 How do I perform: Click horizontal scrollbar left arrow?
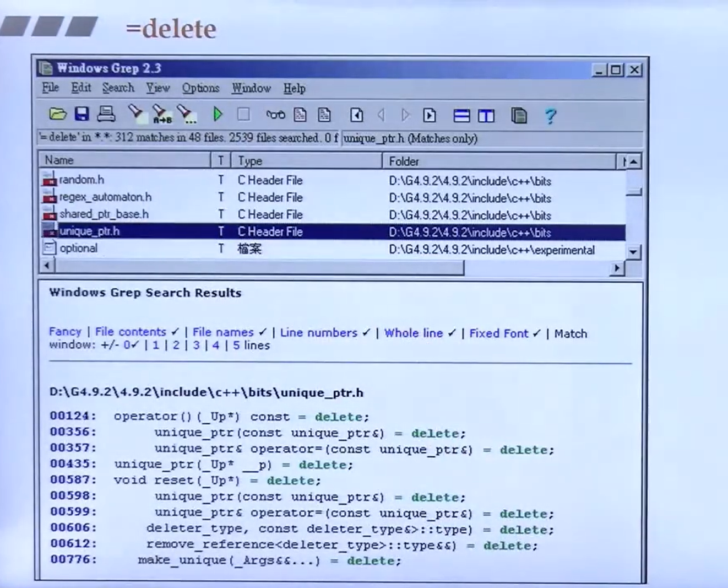(x=47, y=266)
